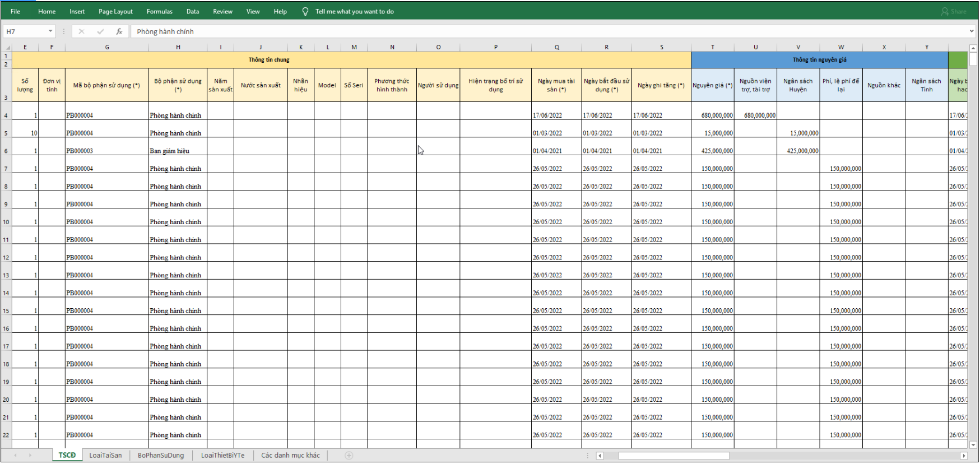Click the Share button
980x464 pixels.
coord(954,11)
